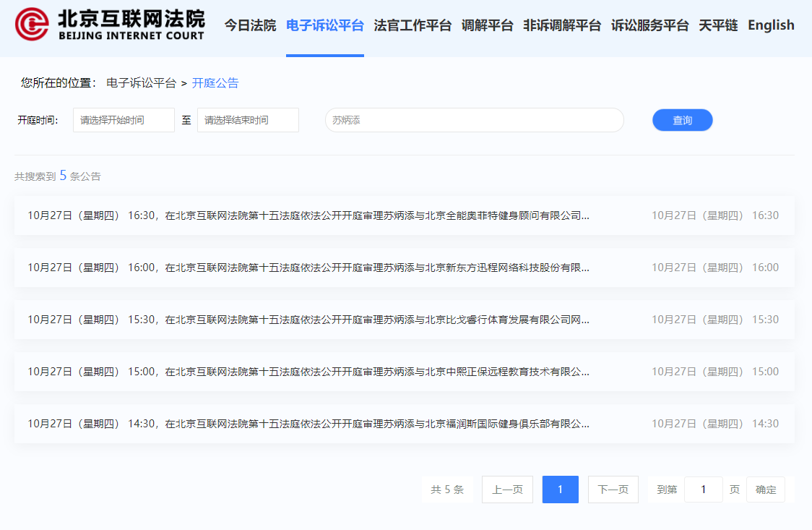Click the Beijing Internet Court logo

click(x=110, y=25)
